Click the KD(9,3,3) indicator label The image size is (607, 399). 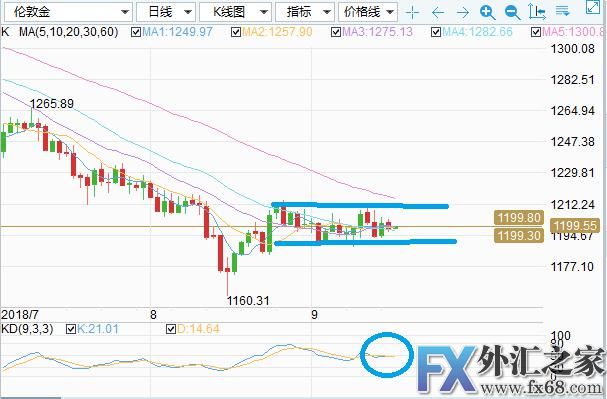coord(27,329)
